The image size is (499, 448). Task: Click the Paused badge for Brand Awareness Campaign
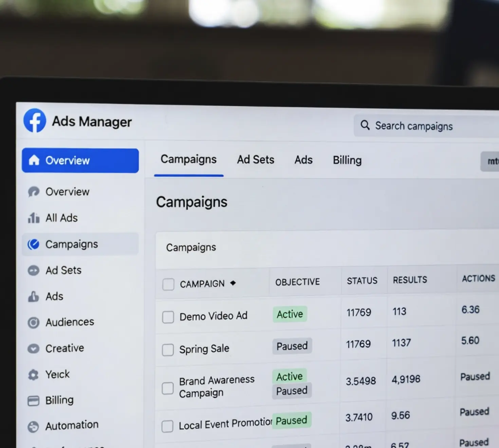292,391
